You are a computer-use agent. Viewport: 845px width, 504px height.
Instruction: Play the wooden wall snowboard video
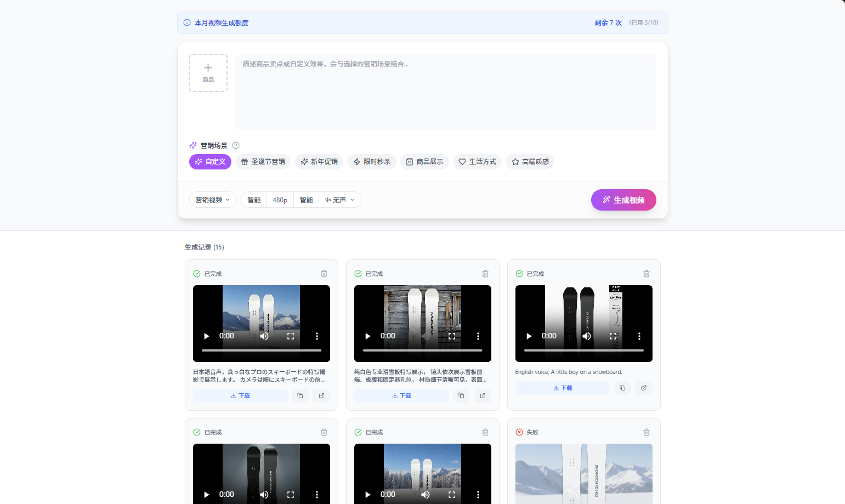[x=368, y=336]
